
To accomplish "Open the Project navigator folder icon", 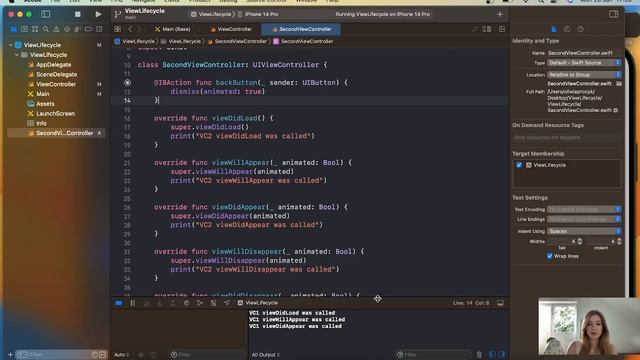I will pyautogui.click(x=14, y=29).
